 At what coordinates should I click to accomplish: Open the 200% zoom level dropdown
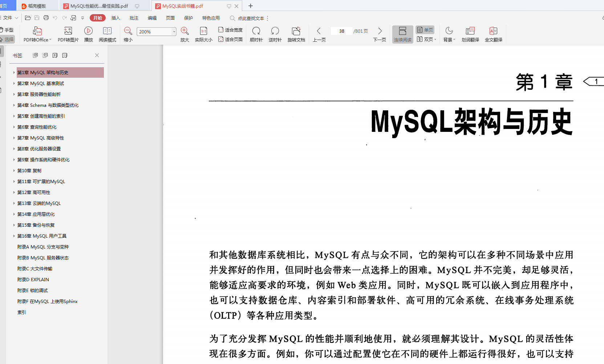pyautogui.click(x=174, y=32)
